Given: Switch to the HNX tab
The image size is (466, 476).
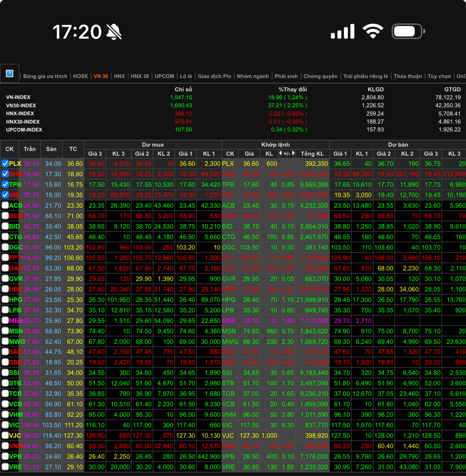Looking at the screenshot, I should (x=119, y=76).
